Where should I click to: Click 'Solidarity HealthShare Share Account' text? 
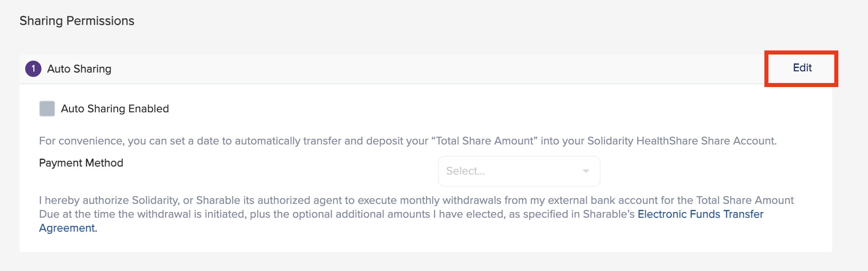(681, 141)
